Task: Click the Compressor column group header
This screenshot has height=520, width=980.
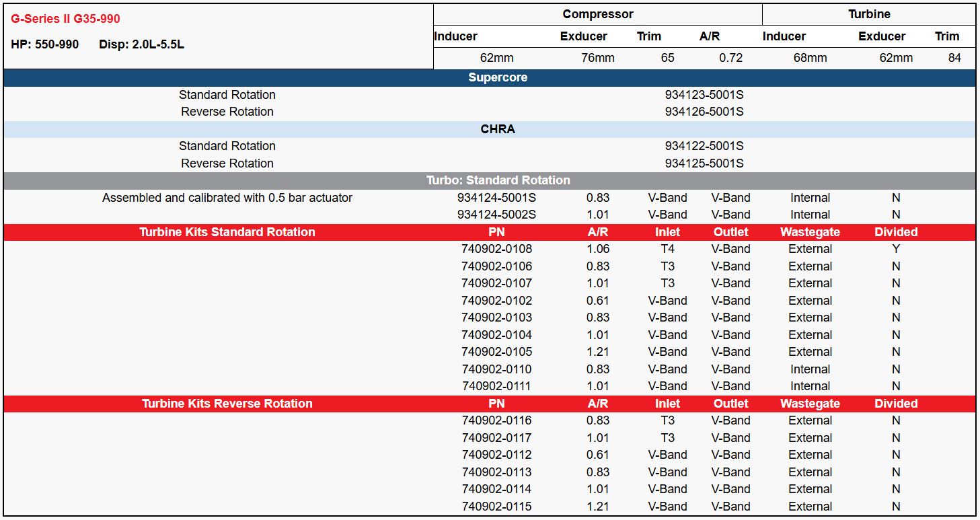Action: [x=597, y=14]
